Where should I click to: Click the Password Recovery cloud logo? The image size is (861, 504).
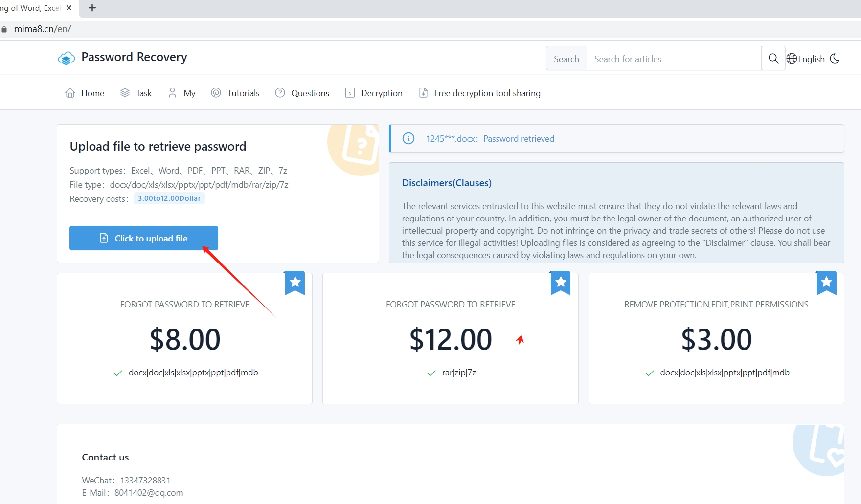coord(67,58)
